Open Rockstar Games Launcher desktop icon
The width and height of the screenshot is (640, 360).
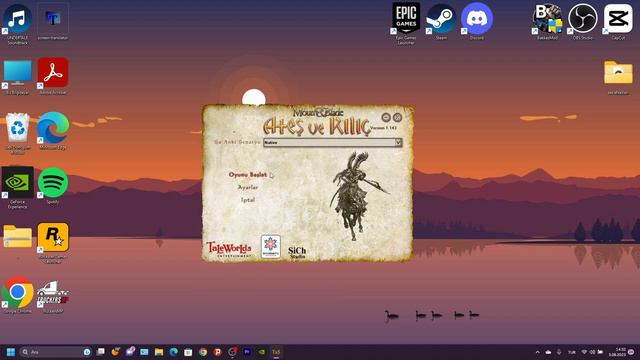tap(53, 243)
